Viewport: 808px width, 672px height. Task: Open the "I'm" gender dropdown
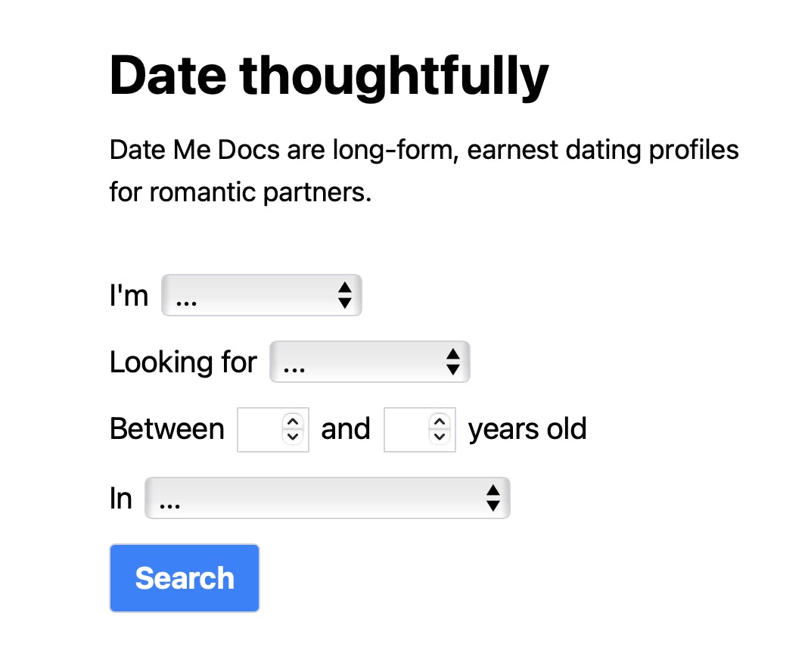tap(261, 295)
